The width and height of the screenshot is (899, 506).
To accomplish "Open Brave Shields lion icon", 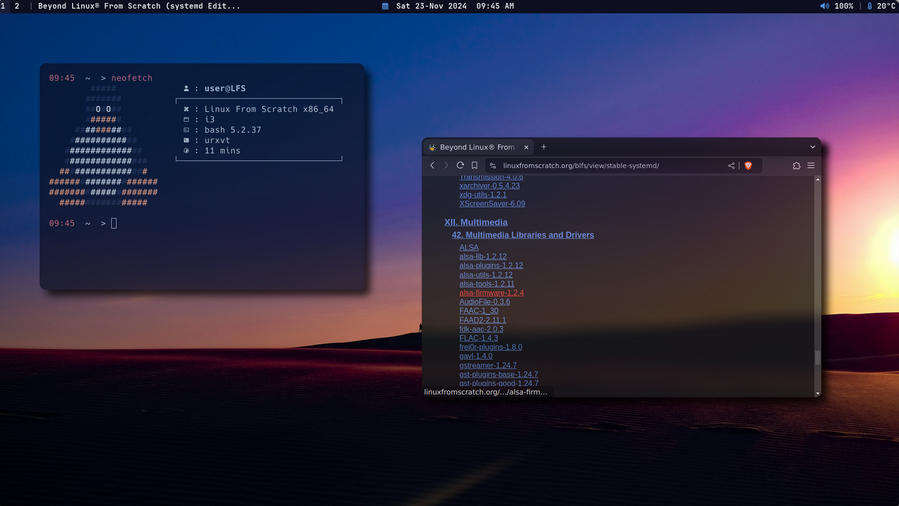I will coord(748,166).
